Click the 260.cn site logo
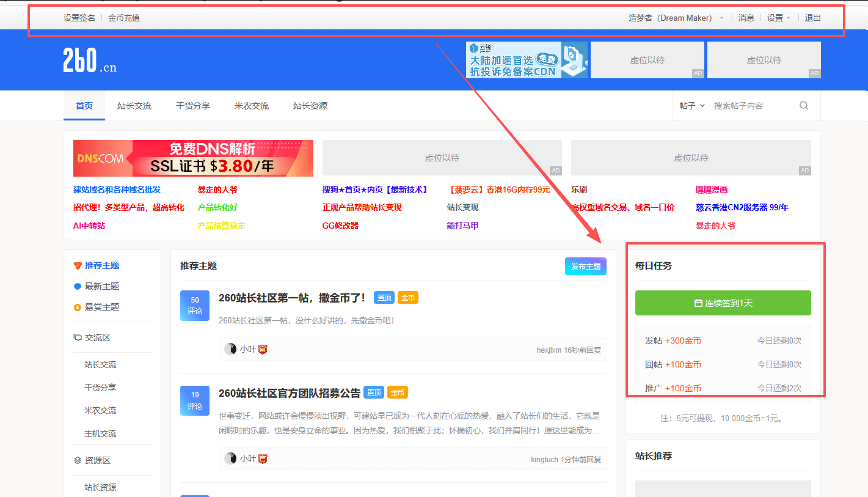 tap(90, 61)
